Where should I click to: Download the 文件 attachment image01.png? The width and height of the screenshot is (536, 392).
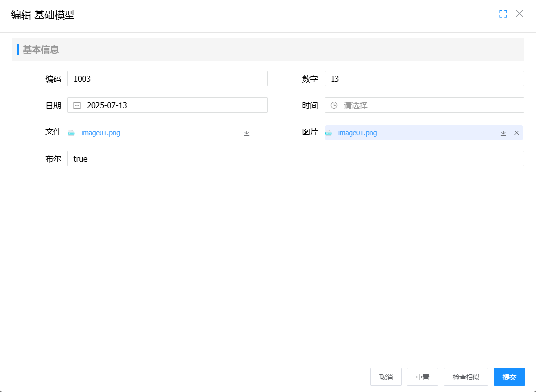pos(247,133)
